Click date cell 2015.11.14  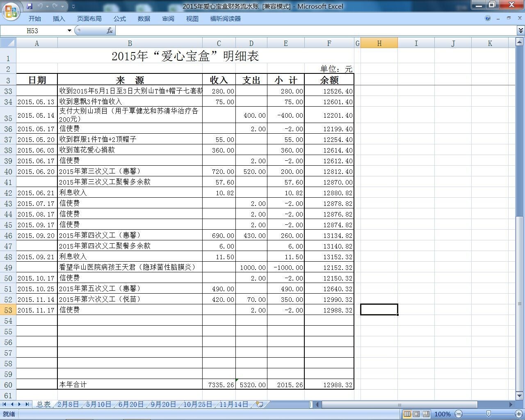pos(37,299)
